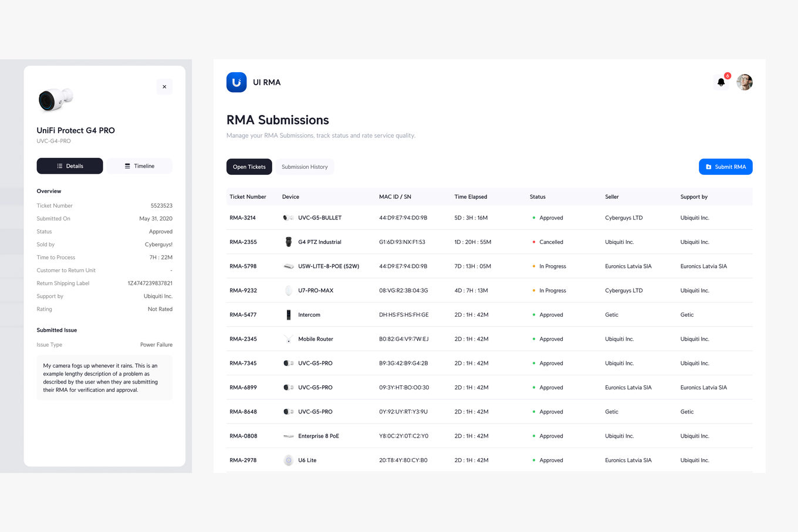Click the G4 PRO camera image

[56, 99]
